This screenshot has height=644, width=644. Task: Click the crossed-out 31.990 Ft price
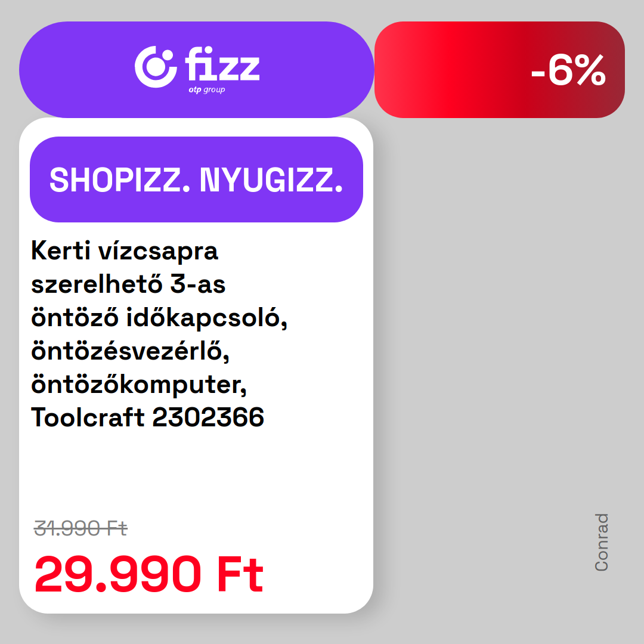tap(80, 528)
